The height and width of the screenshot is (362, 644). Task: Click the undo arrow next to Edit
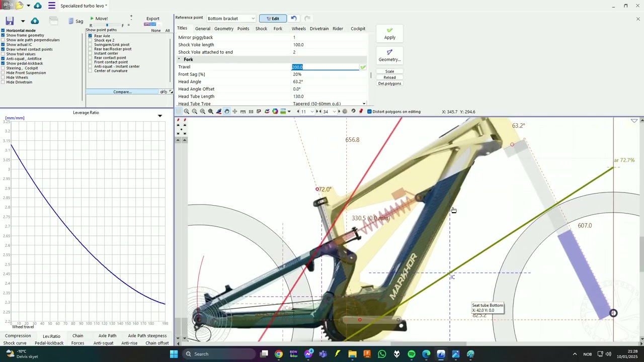pos(294,19)
